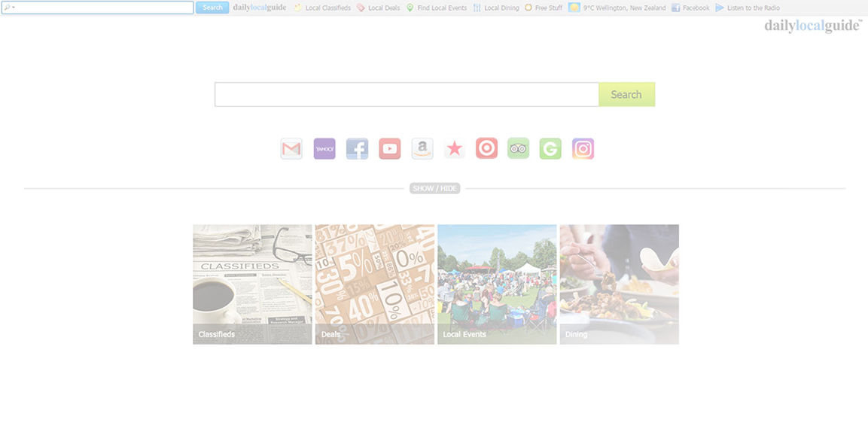Open the Dining food tile
Viewport: 868px width, 447px height.
point(620,284)
